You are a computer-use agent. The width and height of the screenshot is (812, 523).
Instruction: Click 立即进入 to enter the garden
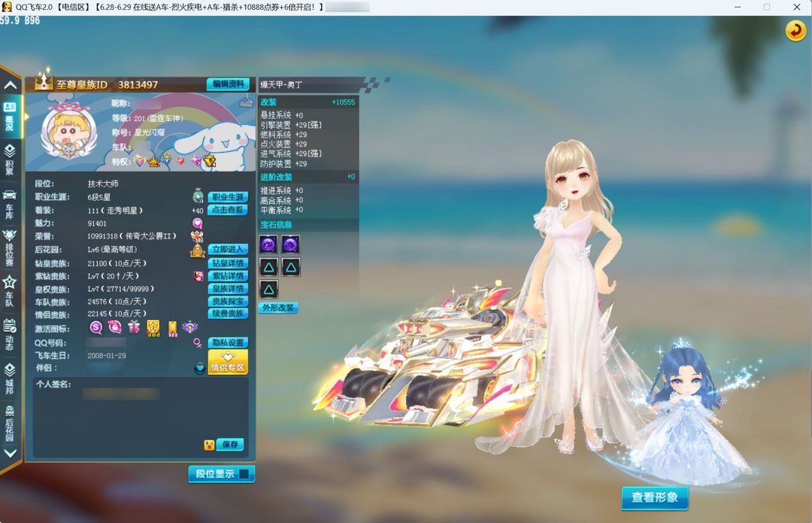pos(228,249)
